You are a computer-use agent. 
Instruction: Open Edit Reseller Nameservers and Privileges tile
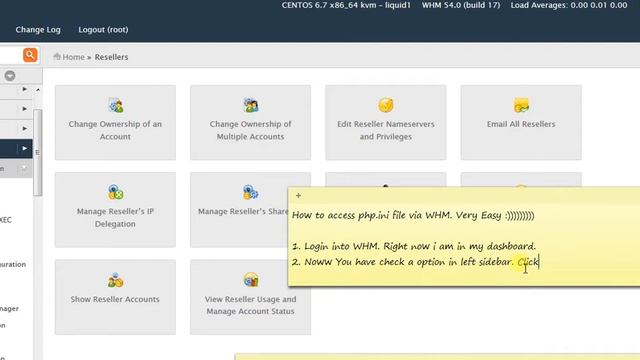(385, 122)
